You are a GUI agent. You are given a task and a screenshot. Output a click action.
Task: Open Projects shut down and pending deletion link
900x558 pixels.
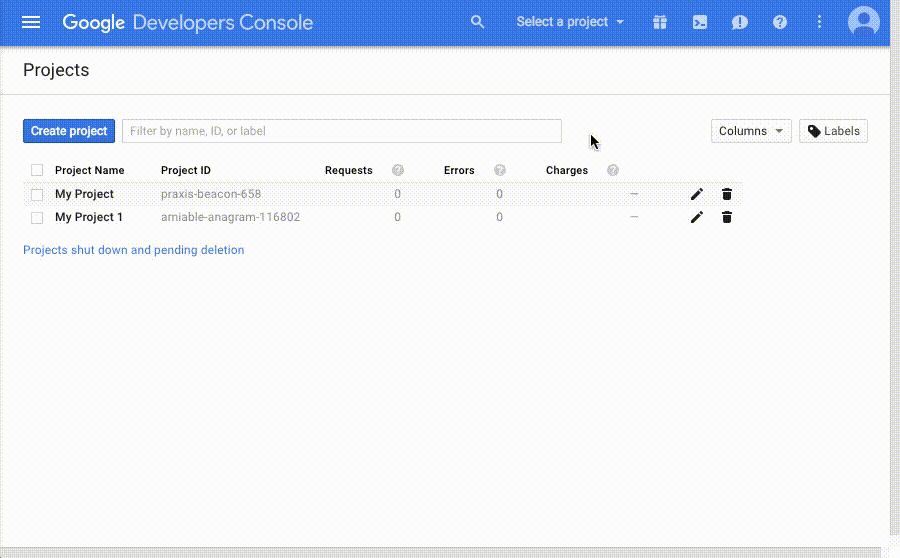134,250
